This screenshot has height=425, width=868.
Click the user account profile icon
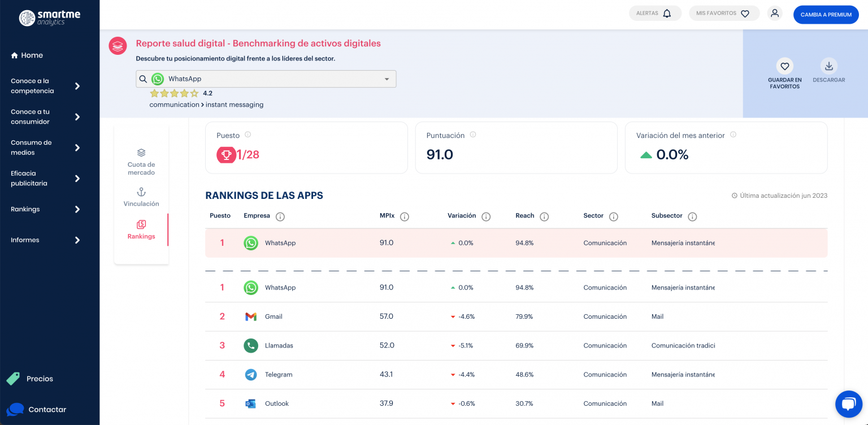coord(775,12)
